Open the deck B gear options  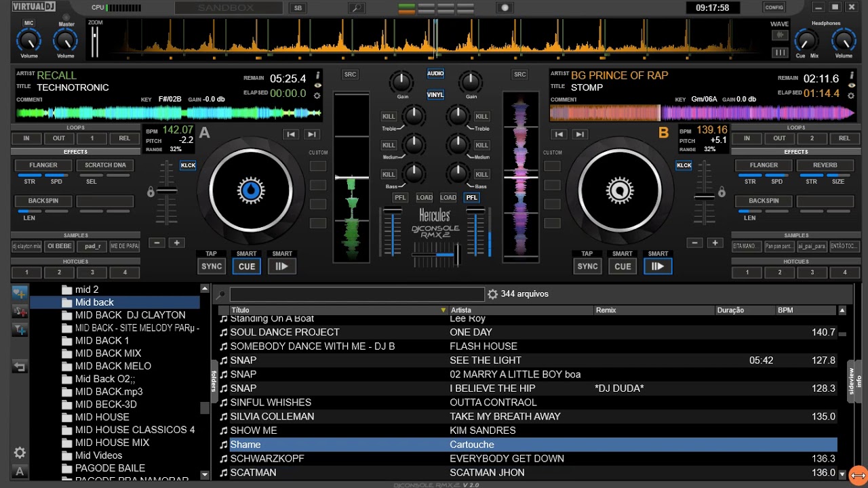[x=851, y=96]
